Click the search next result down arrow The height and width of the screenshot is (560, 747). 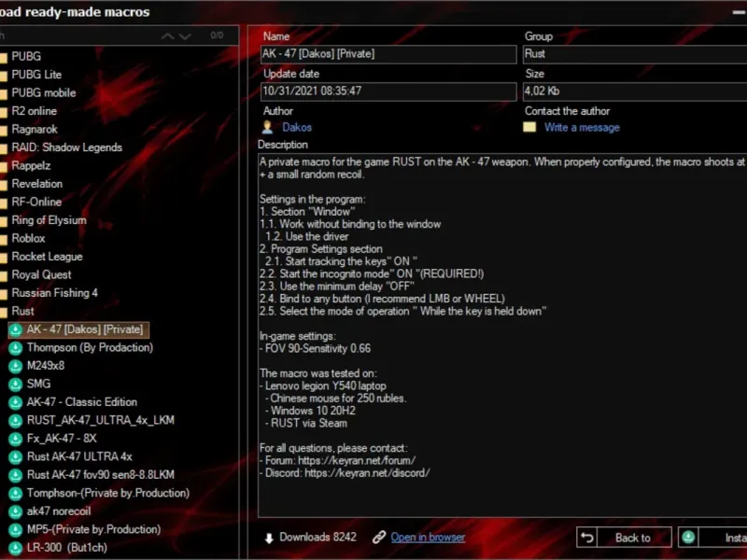185,36
